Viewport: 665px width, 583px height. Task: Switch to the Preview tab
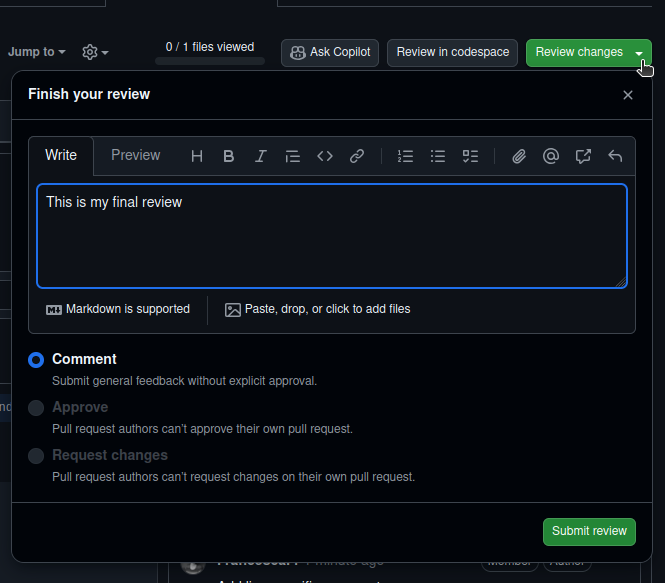click(136, 155)
